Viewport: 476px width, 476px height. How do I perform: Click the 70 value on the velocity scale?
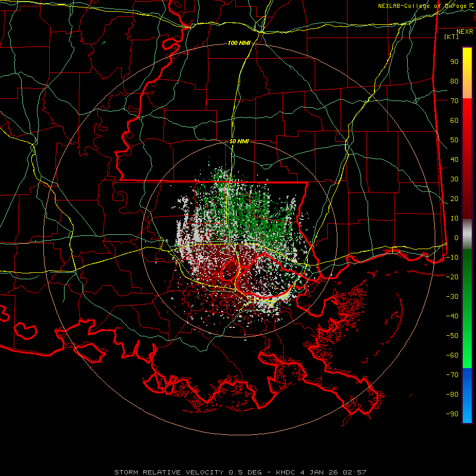[454, 101]
